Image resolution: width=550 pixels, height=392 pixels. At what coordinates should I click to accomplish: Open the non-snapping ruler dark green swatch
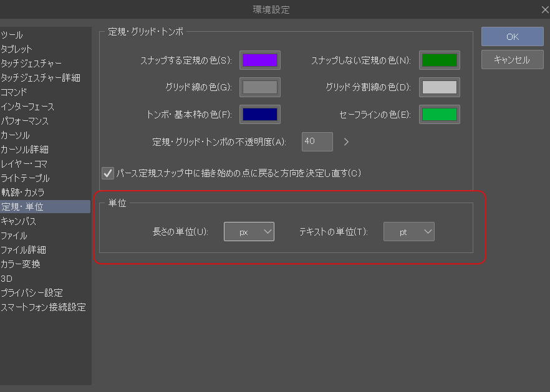[439, 60]
